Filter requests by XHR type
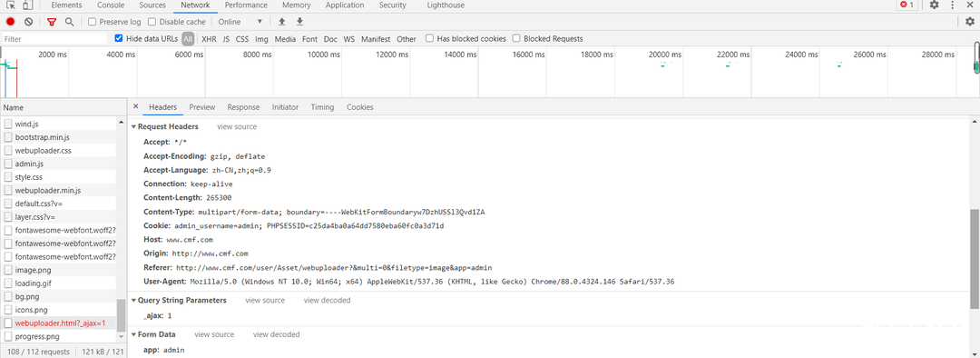This screenshot has height=358, width=980. [209, 39]
